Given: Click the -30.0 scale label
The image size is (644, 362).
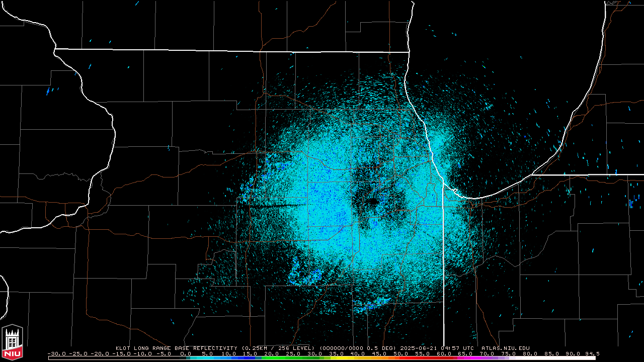Looking at the screenshot, I should [56, 353].
